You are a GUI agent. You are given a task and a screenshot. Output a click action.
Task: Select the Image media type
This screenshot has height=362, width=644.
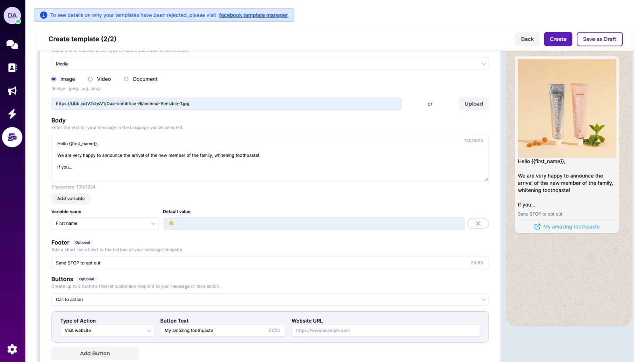point(54,79)
